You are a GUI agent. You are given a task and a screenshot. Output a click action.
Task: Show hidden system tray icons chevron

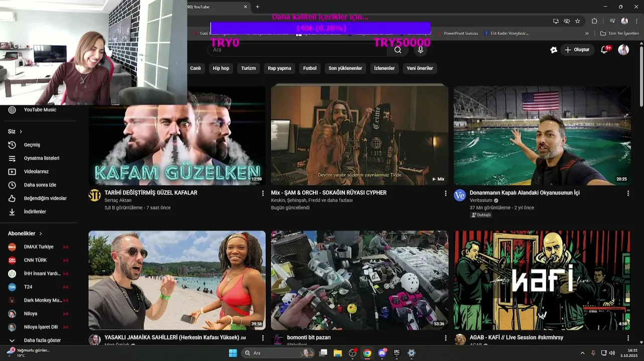(x=582, y=353)
